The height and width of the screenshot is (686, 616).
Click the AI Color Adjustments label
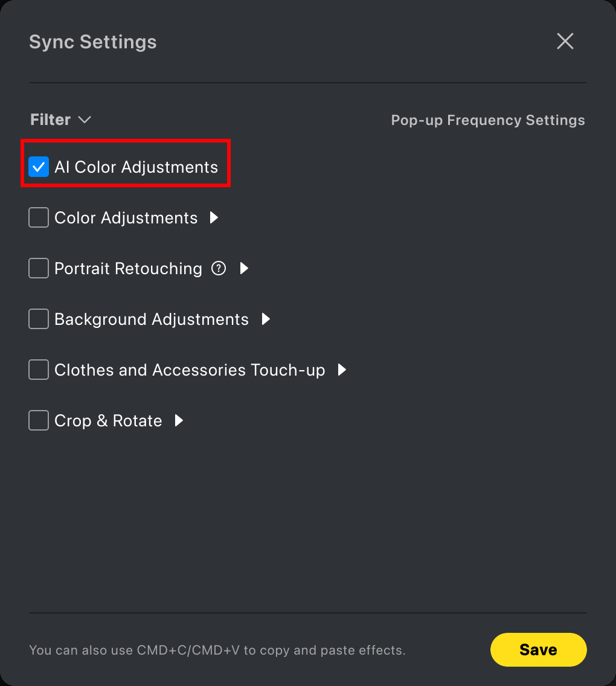(136, 167)
